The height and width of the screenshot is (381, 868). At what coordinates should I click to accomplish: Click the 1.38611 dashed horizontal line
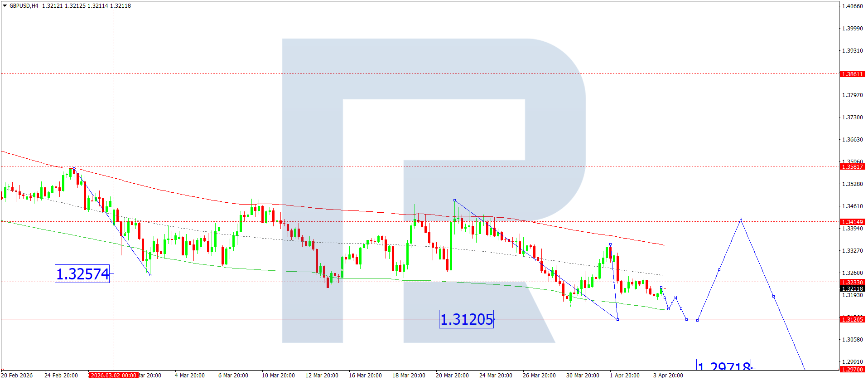420,73
